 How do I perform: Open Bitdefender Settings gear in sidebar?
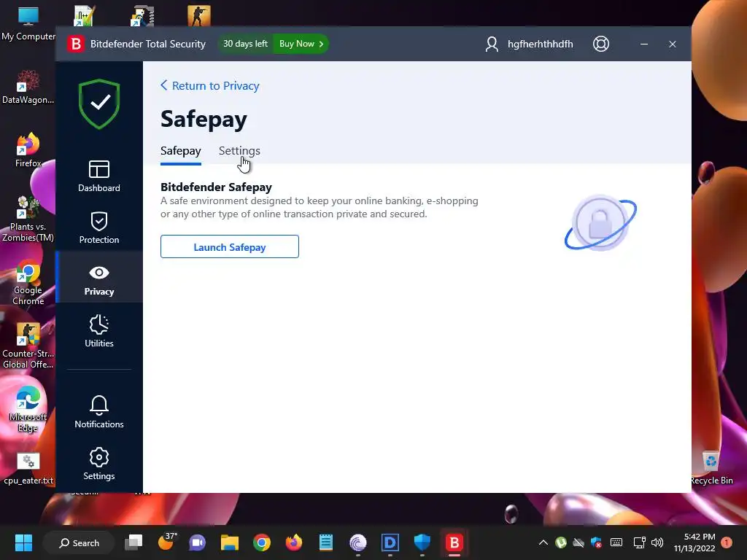[x=99, y=464]
